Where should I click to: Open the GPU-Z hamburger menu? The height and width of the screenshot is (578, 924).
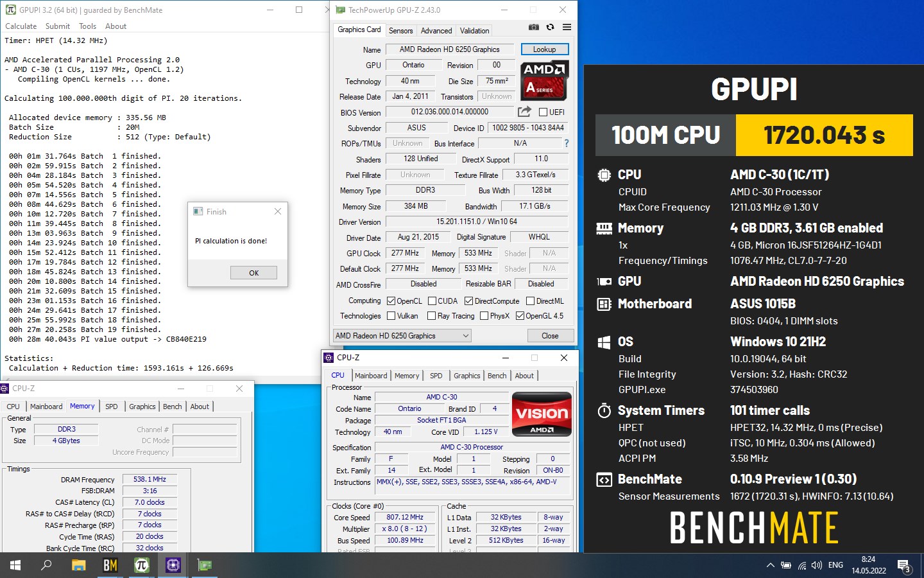click(x=567, y=27)
